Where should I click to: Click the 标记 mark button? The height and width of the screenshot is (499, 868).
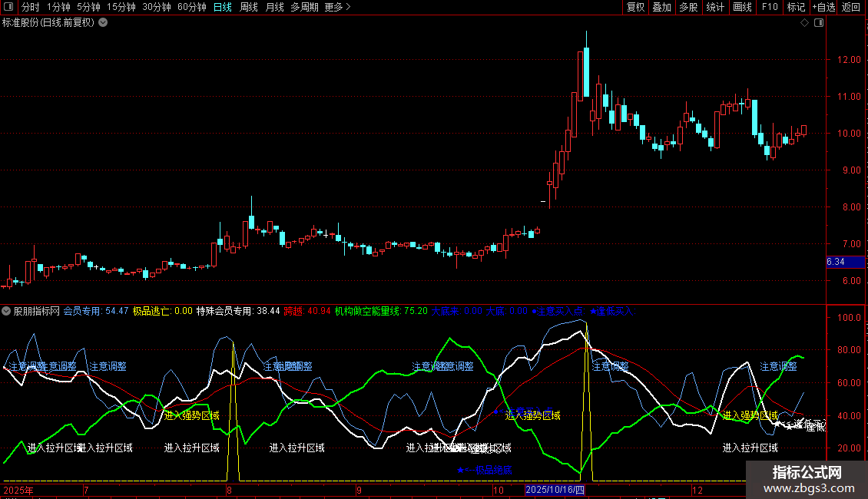pos(796,7)
